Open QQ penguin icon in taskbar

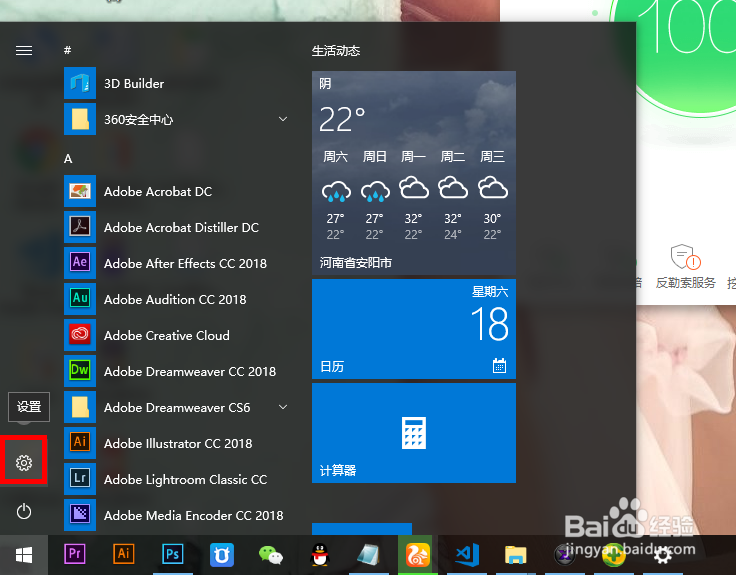[x=320, y=555]
